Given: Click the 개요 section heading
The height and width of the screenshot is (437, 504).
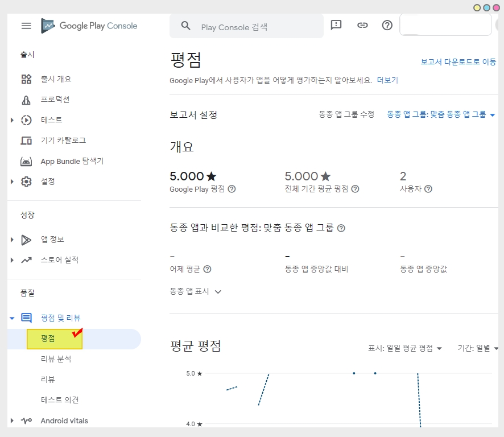Looking at the screenshot, I should [181, 147].
